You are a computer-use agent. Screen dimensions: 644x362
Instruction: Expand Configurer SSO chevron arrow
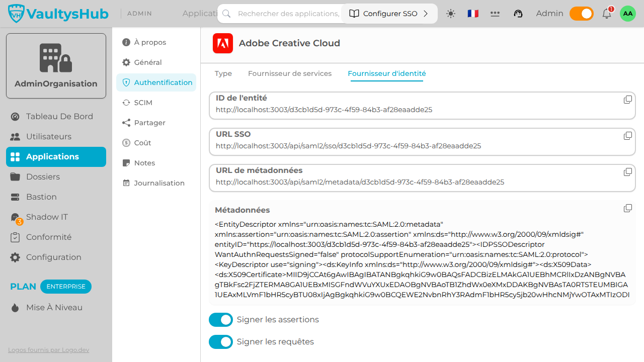point(425,14)
